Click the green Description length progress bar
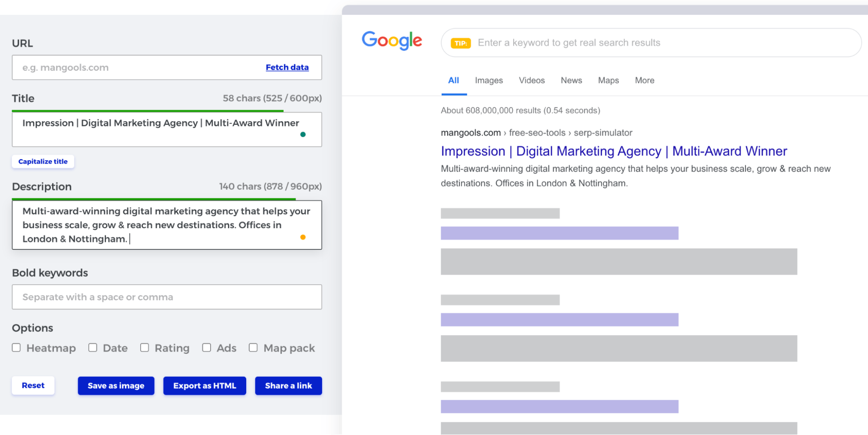Image resolution: width=868 pixels, height=435 pixels. point(154,199)
